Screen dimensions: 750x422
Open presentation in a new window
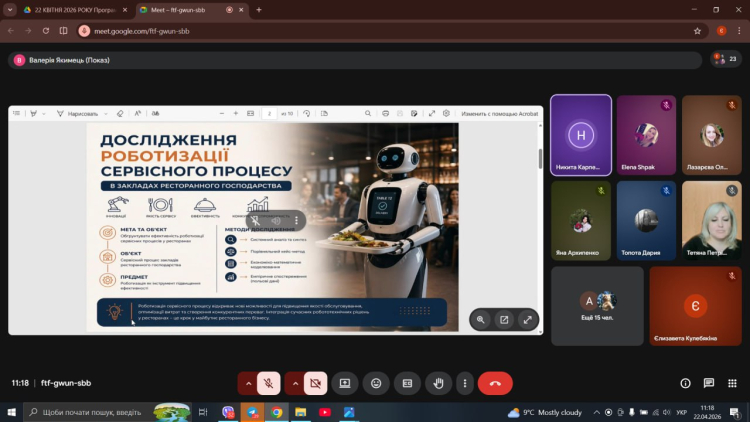coord(504,320)
